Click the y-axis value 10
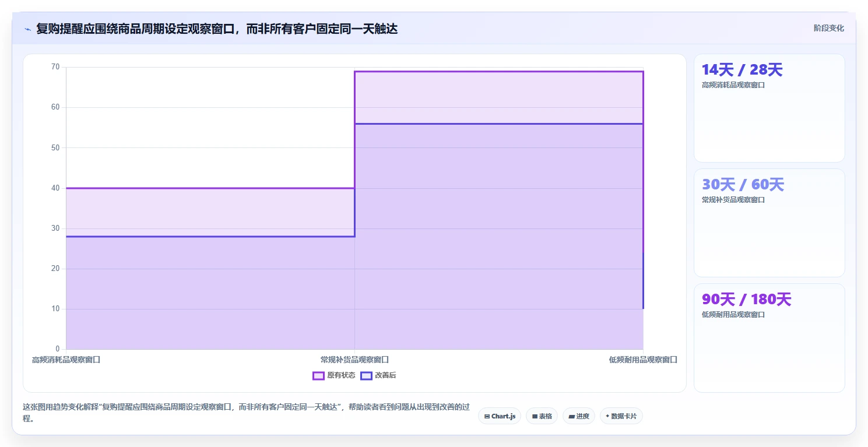The width and height of the screenshot is (868, 447). (55, 309)
